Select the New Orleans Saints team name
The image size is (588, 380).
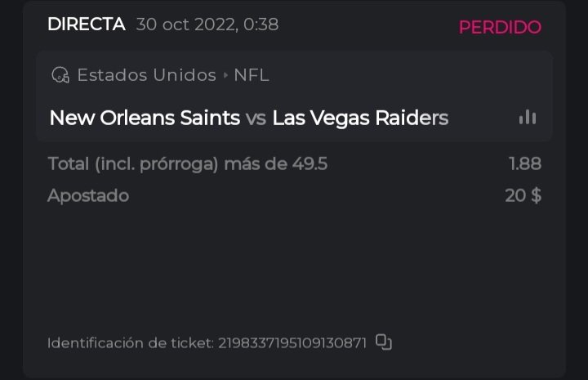tap(145, 118)
